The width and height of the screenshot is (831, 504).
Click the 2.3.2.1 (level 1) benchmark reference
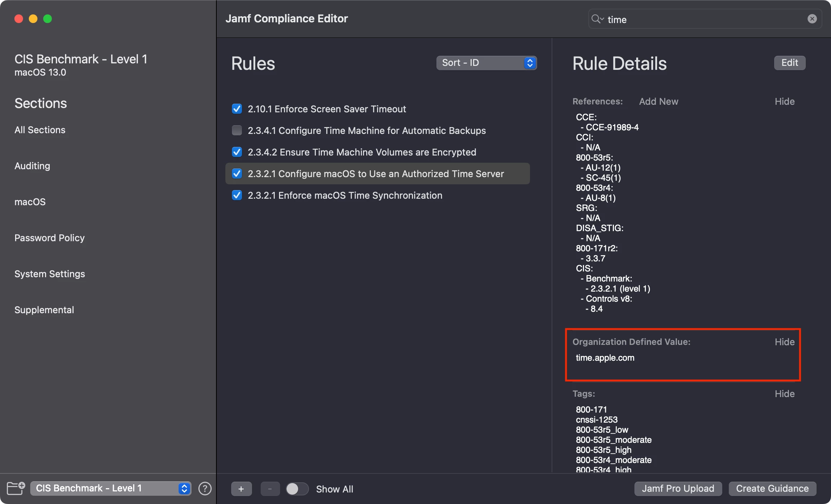(x=620, y=289)
